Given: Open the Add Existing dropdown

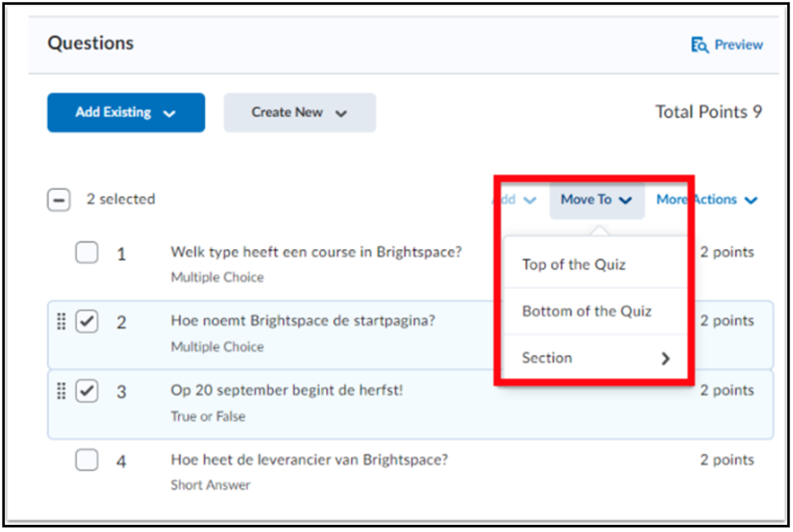Looking at the screenshot, I should [126, 113].
